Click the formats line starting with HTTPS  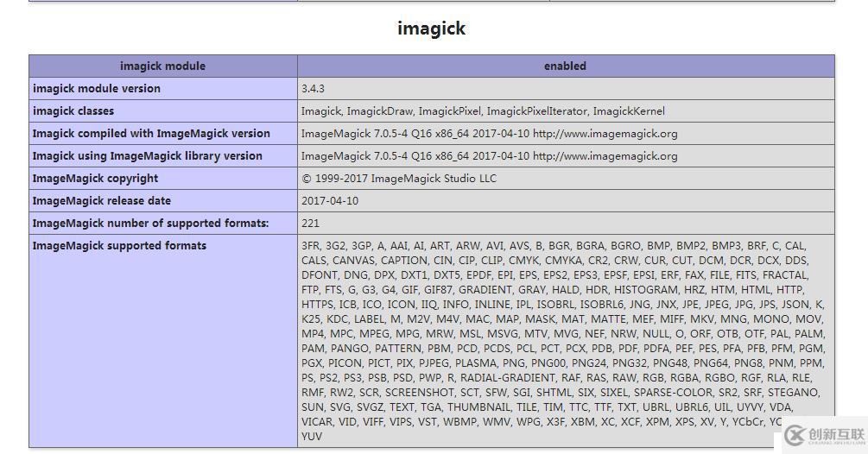click(x=562, y=304)
